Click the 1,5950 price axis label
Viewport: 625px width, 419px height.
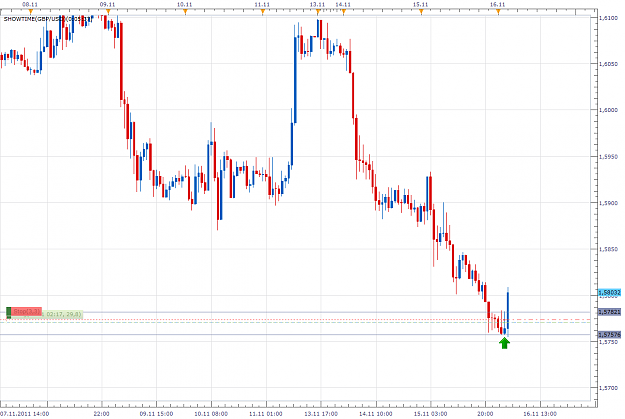(609, 157)
